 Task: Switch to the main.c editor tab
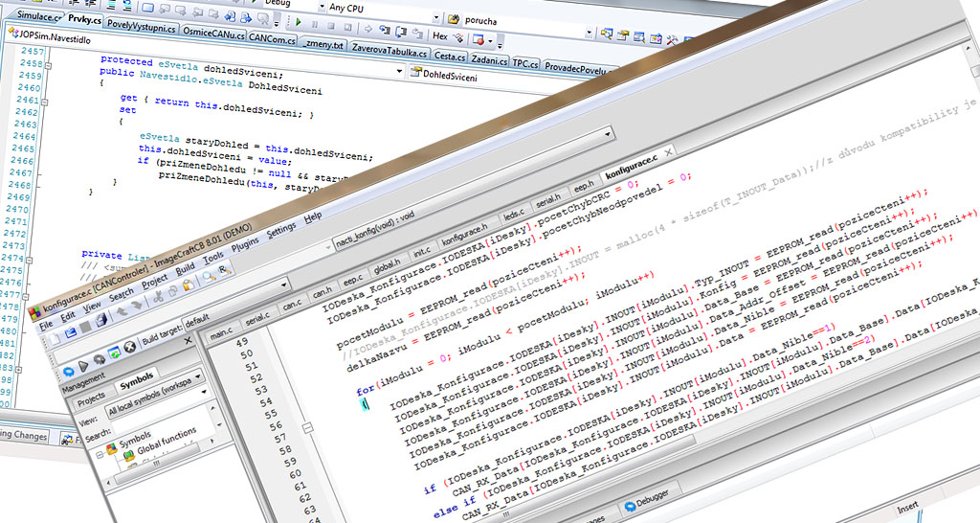point(221,332)
